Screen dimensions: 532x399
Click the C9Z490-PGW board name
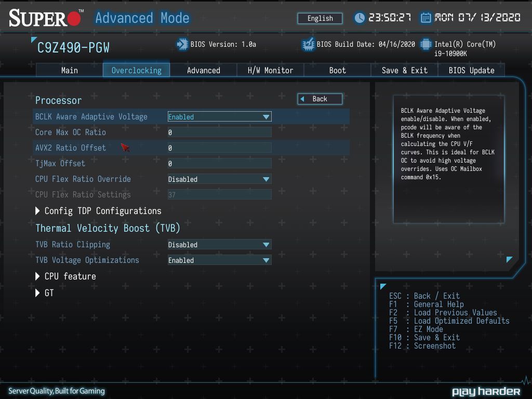tap(73, 48)
